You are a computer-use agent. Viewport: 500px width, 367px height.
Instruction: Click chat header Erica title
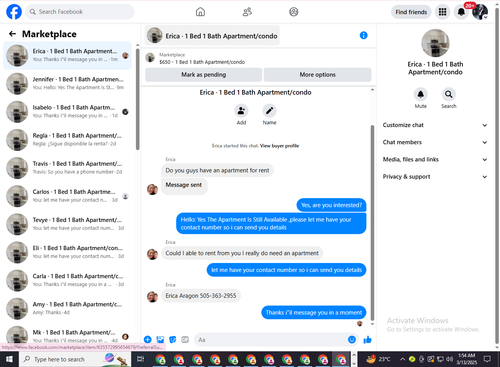[212, 36]
